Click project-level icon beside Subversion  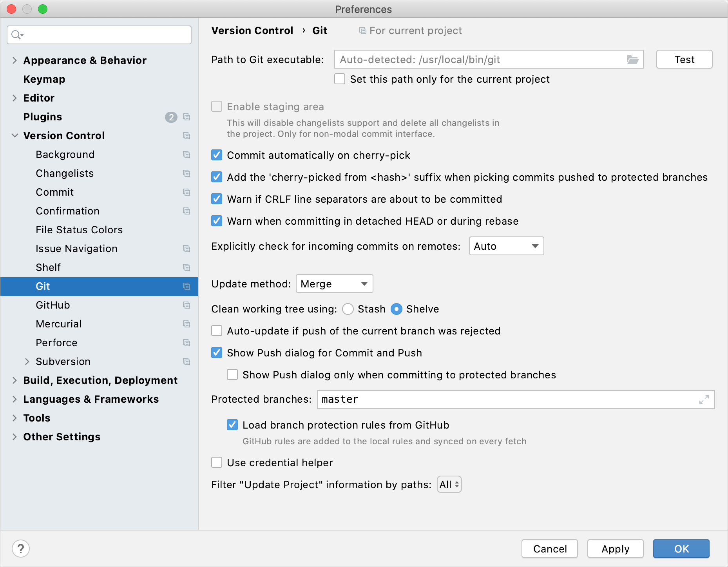tap(187, 362)
